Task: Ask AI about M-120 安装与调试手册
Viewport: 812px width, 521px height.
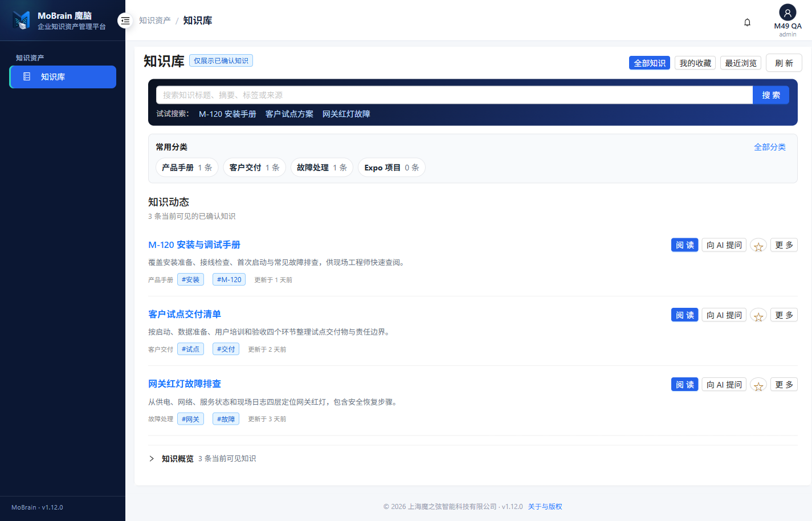Action: click(724, 245)
